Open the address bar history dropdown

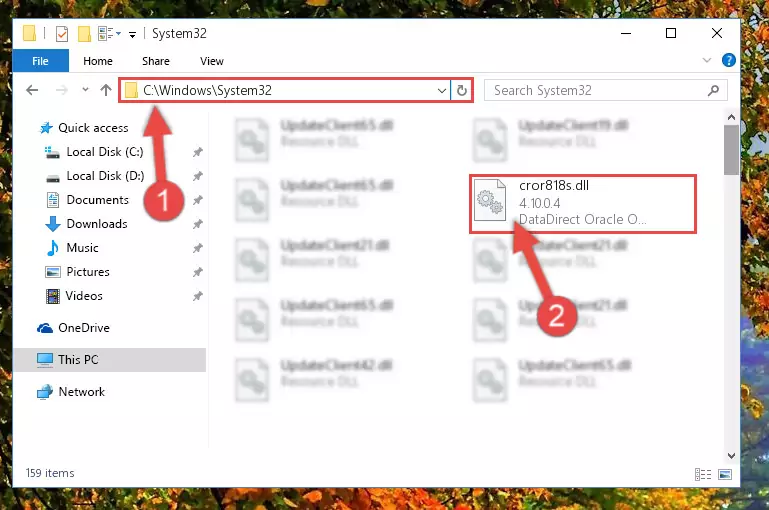(x=442, y=91)
